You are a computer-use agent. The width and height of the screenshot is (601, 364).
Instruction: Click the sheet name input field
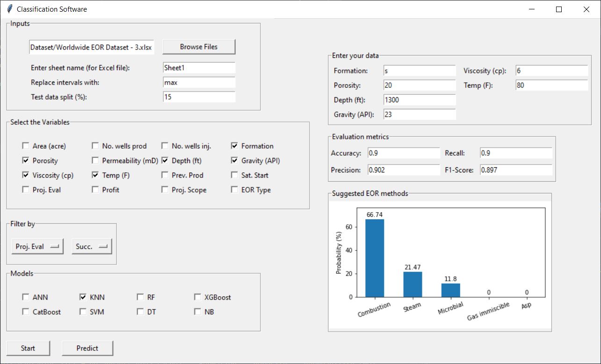pos(199,68)
